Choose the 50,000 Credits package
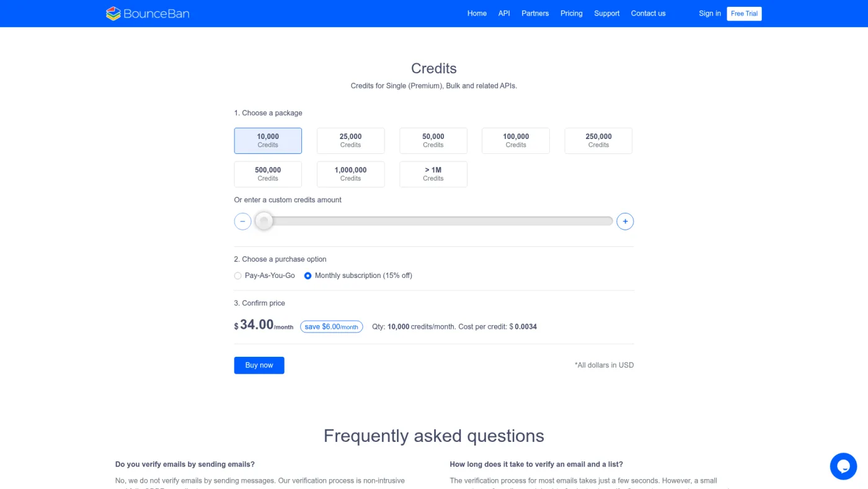 [433, 141]
